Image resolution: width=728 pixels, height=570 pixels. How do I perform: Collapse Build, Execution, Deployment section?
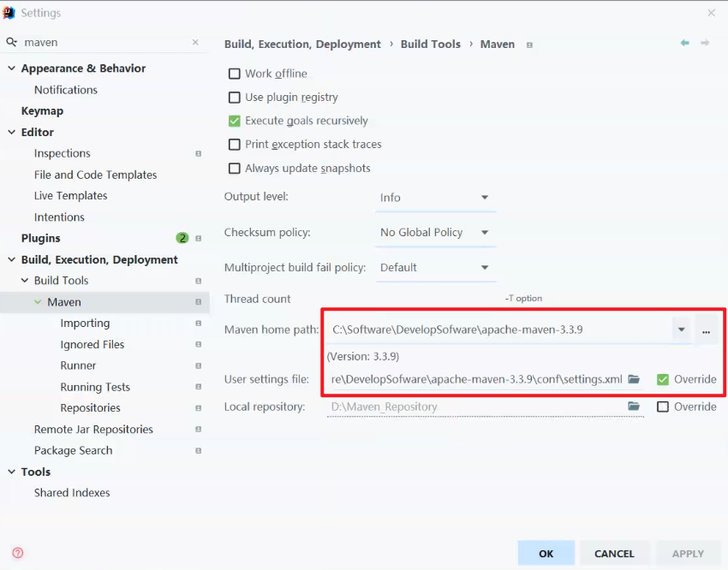point(12,259)
